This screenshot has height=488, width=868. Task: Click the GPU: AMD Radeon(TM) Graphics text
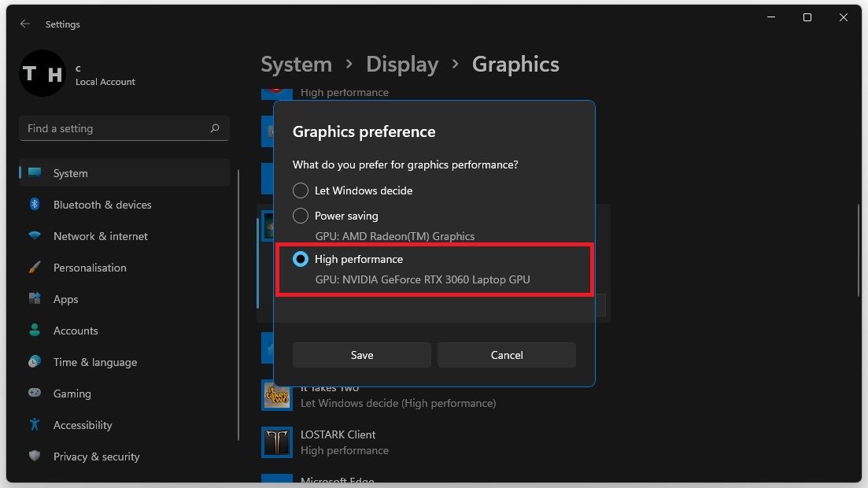(395, 236)
